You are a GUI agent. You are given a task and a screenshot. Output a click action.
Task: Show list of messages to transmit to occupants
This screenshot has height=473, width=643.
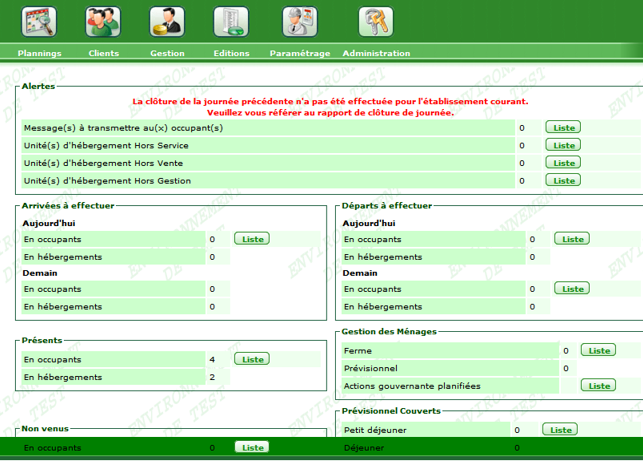[x=563, y=127]
